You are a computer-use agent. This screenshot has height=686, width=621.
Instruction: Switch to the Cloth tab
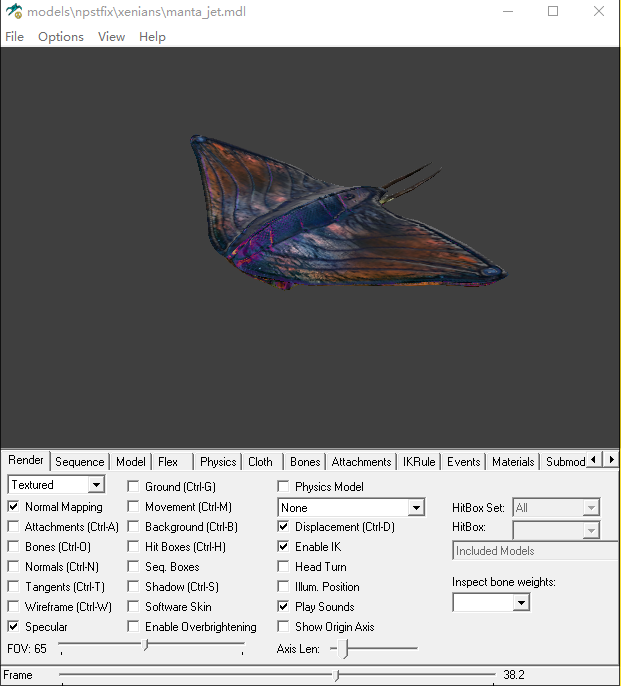[260, 462]
